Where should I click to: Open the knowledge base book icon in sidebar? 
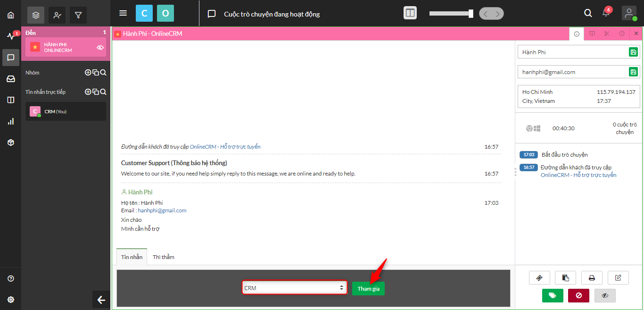pos(10,100)
